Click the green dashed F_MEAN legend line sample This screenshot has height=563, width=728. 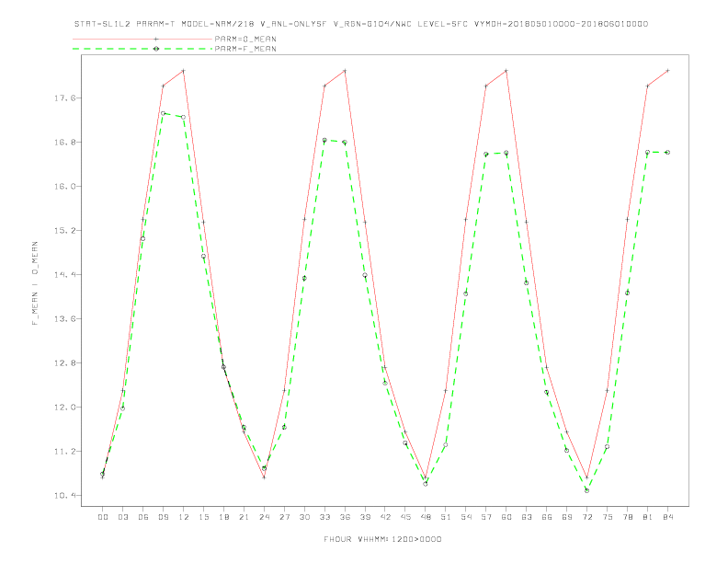(142, 49)
